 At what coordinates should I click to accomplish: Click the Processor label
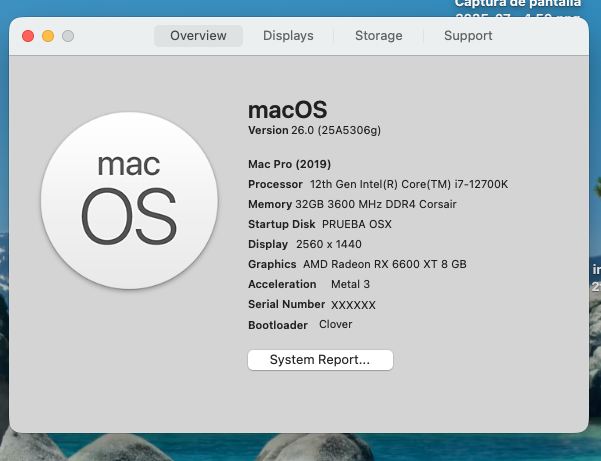click(x=275, y=184)
